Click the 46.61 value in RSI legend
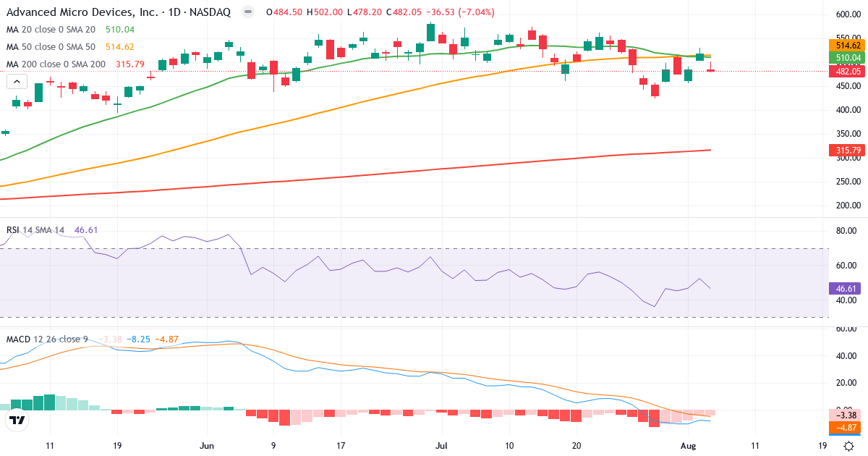This screenshot has width=868, height=456. pos(86,229)
